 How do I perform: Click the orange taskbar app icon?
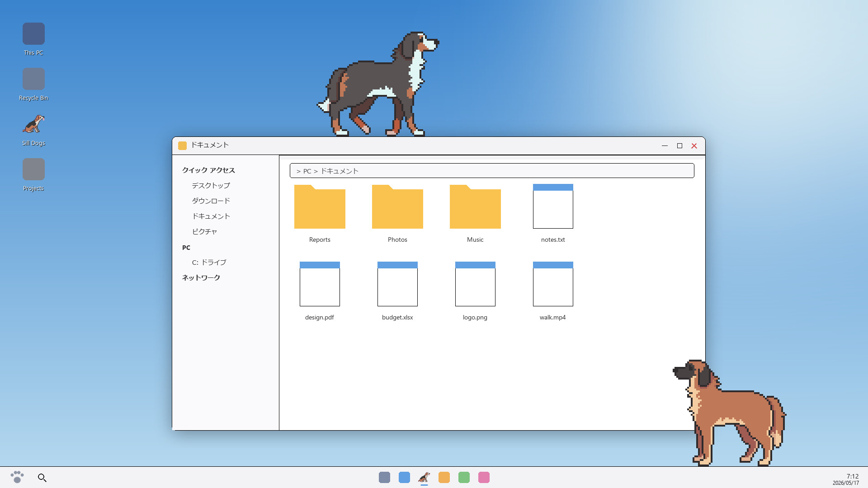tap(444, 477)
